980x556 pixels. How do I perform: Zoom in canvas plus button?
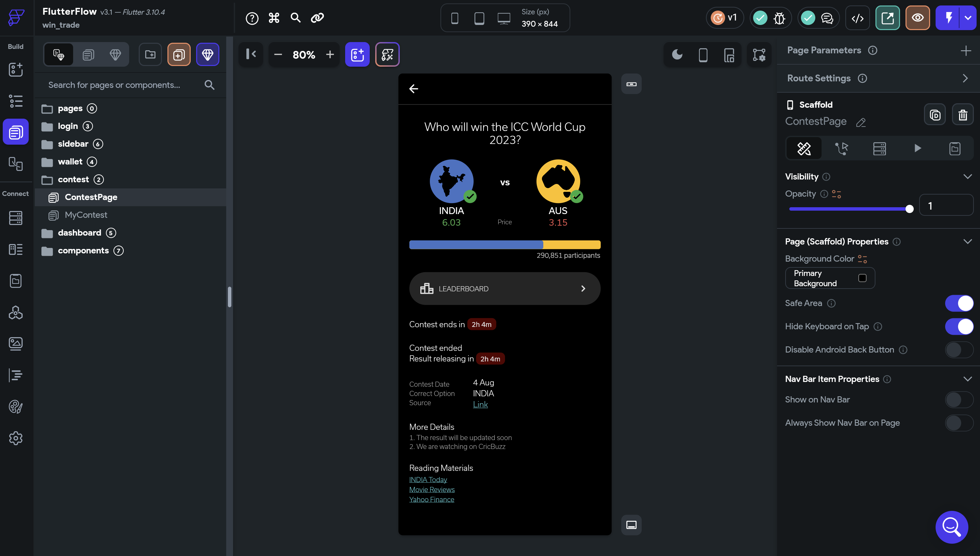pos(330,55)
